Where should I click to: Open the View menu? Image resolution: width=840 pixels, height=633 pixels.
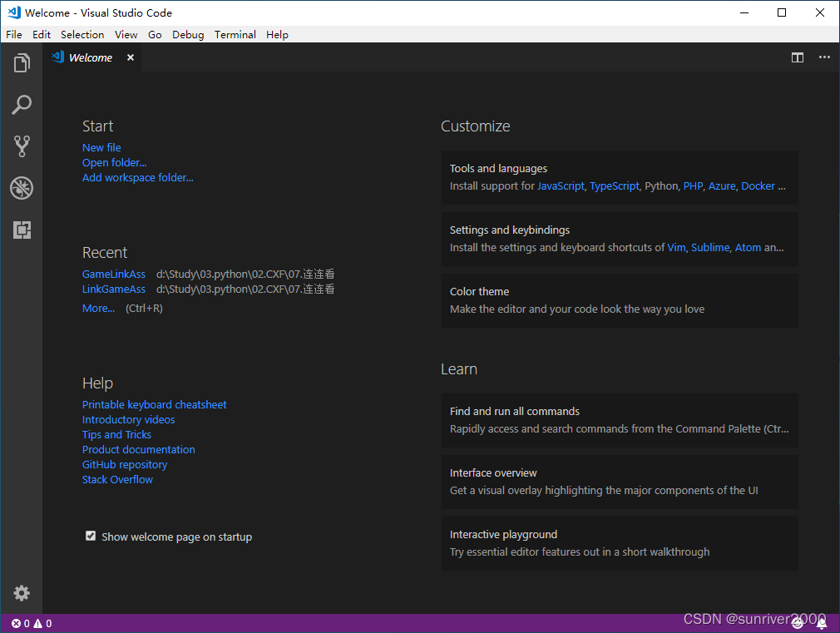coord(126,34)
